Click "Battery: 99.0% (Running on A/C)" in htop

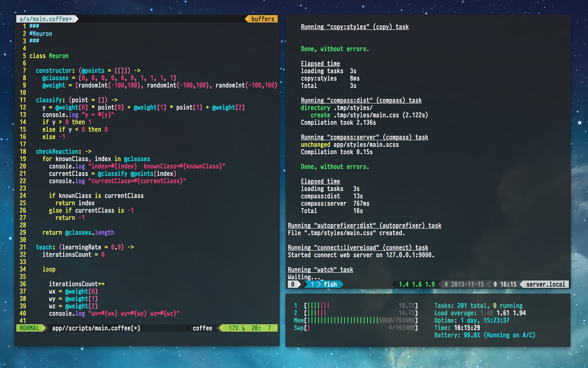tap(485, 335)
